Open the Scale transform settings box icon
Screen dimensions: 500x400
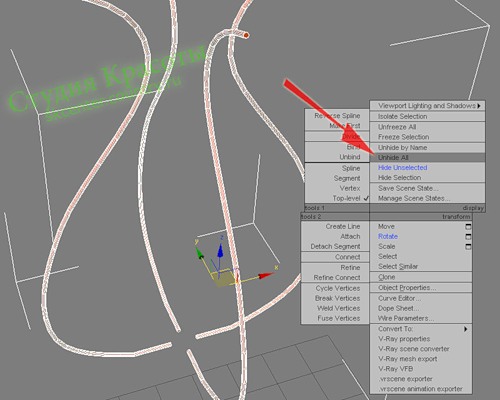[x=468, y=247]
